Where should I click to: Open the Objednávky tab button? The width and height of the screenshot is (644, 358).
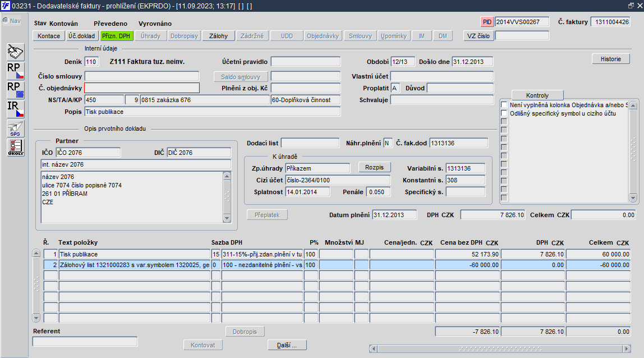323,36
